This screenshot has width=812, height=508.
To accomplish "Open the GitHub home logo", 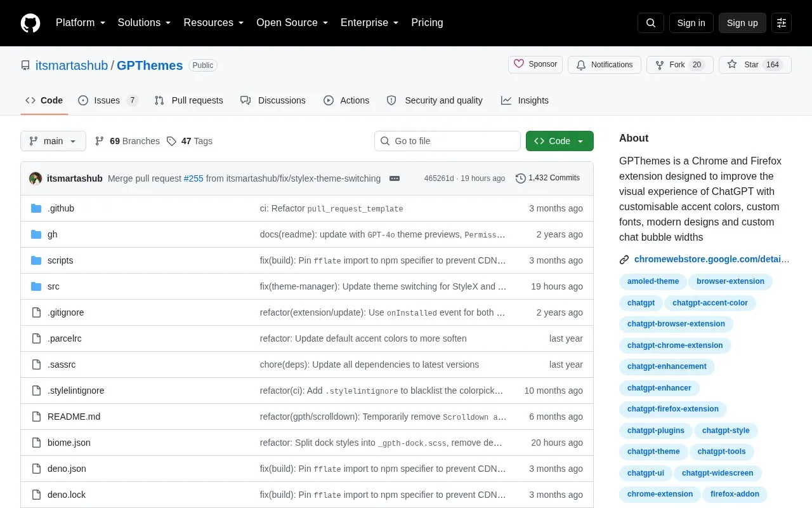I will click(30, 23).
